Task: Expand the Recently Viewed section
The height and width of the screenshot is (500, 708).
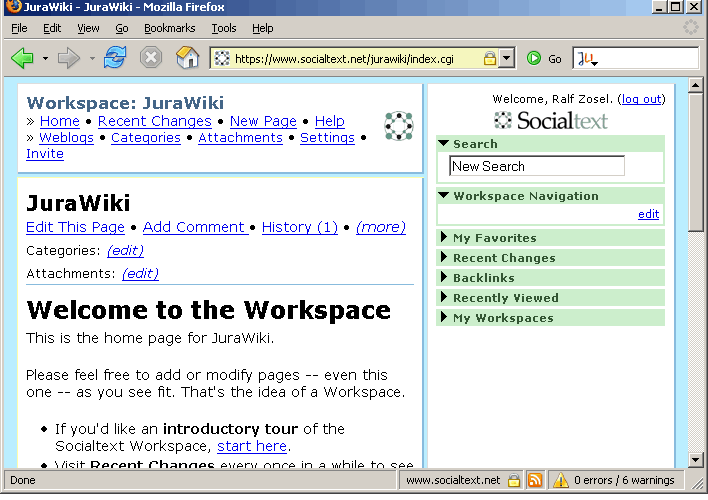Action: click(444, 298)
